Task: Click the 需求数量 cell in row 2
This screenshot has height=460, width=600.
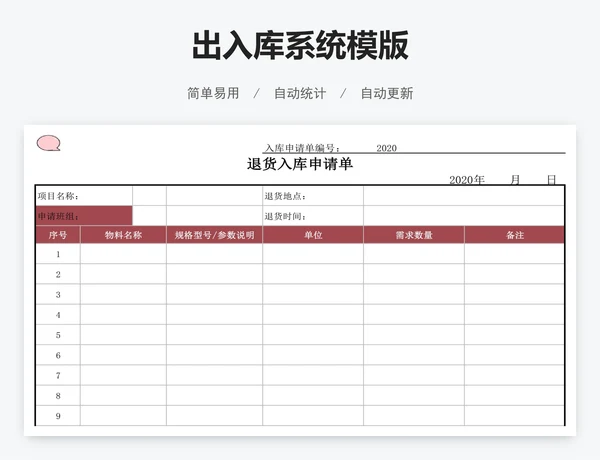Action: pyautogui.click(x=414, y=274)
